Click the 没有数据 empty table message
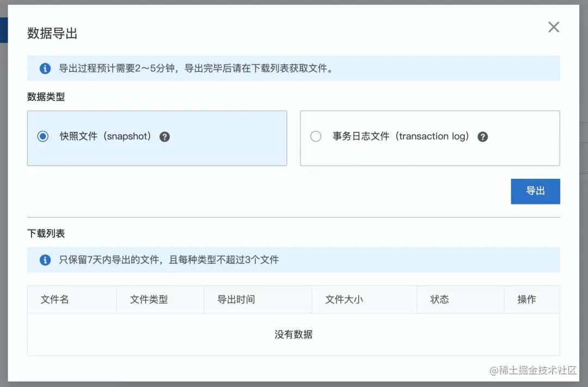The height and width of the screenshot is (387, 588). 293,334
